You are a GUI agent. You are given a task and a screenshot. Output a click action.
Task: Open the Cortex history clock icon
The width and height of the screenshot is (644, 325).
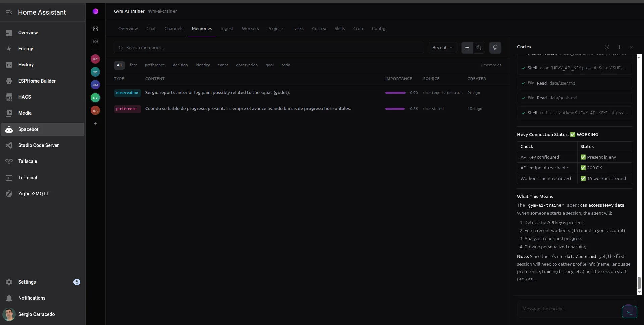[607, 47]
